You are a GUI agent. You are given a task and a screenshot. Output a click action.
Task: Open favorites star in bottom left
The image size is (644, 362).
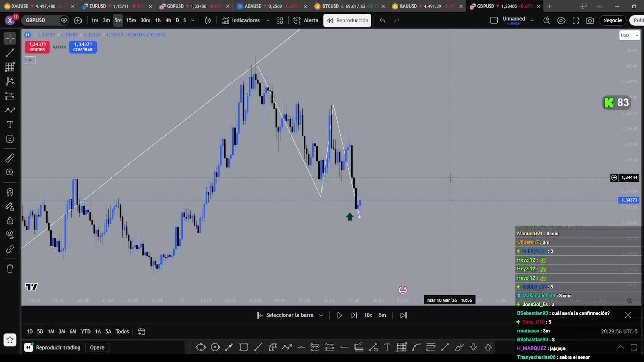(10, 340)
